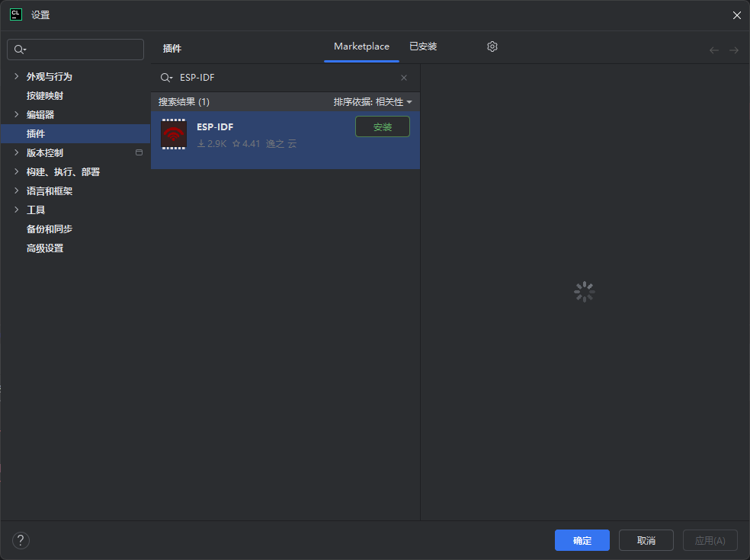Confirm with the 确定 button
This screenshot has height=560, width=750.
click(x=582, y=540)
